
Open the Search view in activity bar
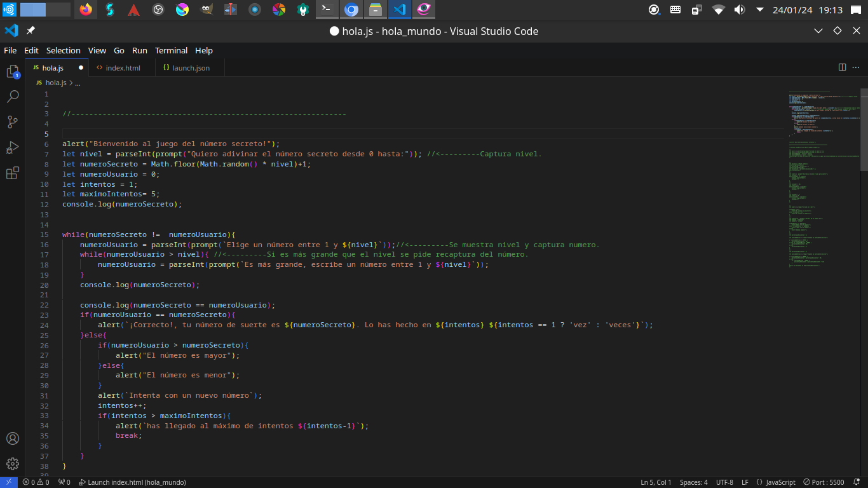pyautogui.click(x=13, y=97)
